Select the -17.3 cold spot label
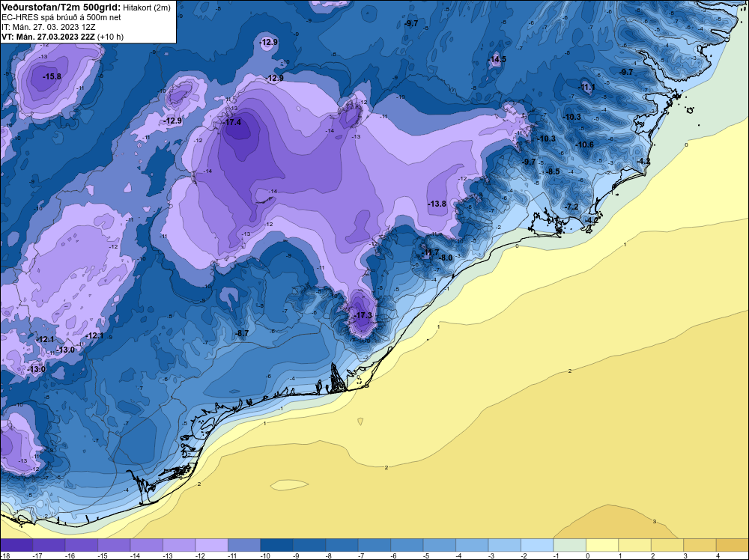 pyautogui.click(x=363, y=316)
